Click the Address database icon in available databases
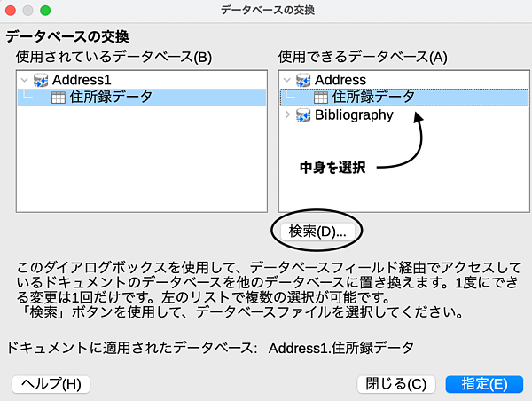This screenshot has height=401, width=532. pos(303,80)
